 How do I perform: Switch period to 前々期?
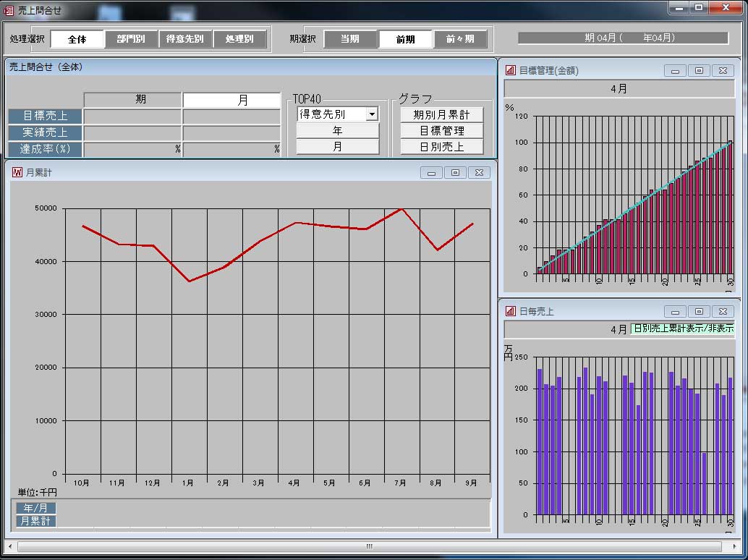tap(460, 39)
